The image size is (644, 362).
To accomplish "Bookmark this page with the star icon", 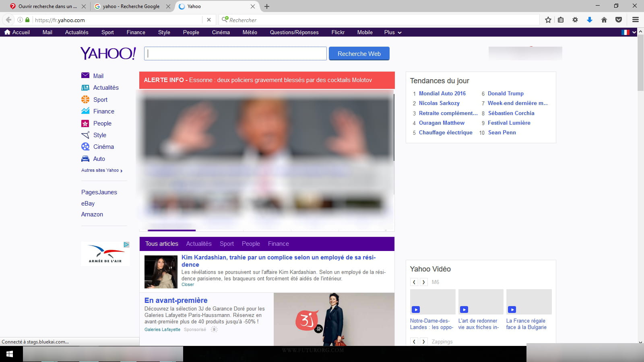I will click(548, 20).
